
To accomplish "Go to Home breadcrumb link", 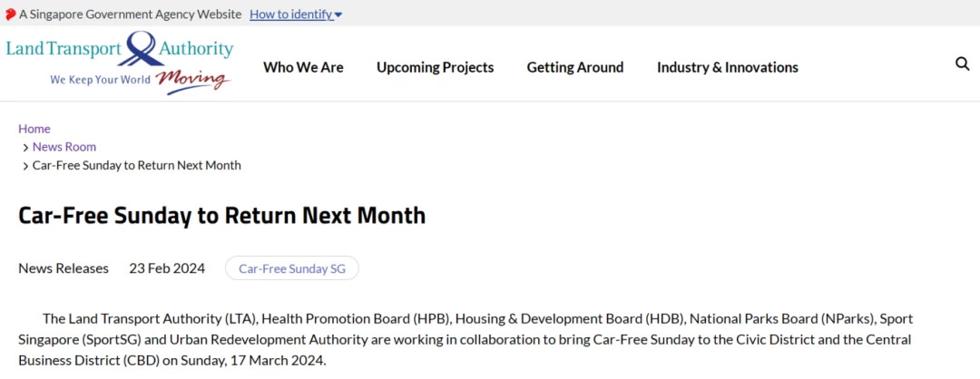I will click(34, 129).
